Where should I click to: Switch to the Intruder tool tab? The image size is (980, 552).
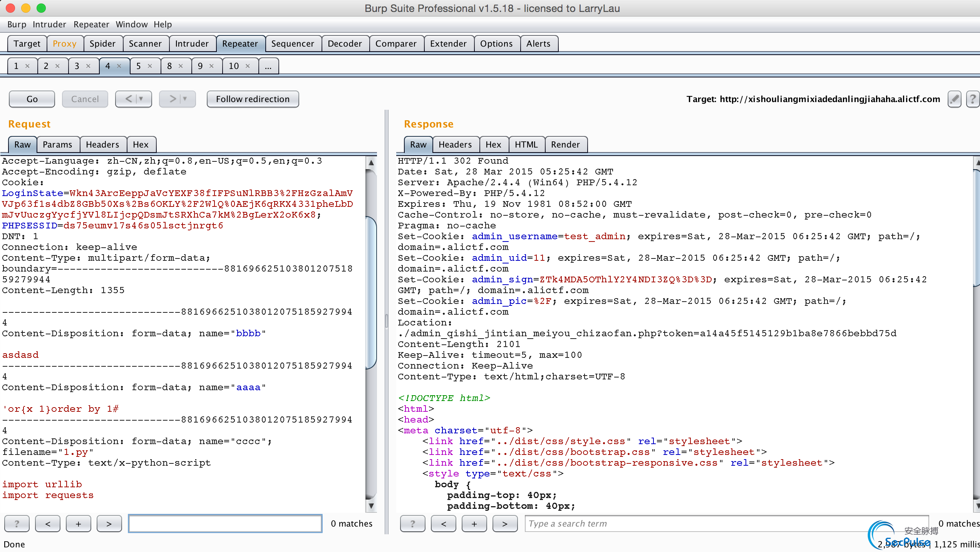(192, 44)
